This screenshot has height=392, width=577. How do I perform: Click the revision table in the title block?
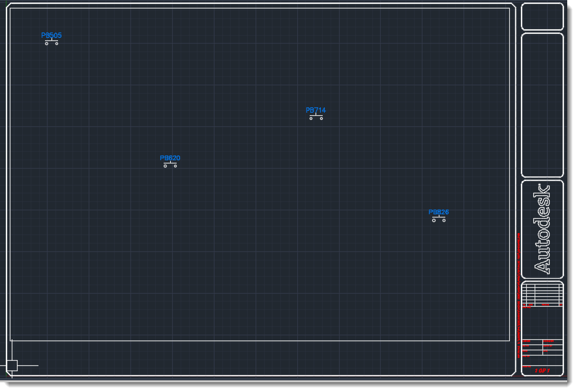[x=542, y=293]
